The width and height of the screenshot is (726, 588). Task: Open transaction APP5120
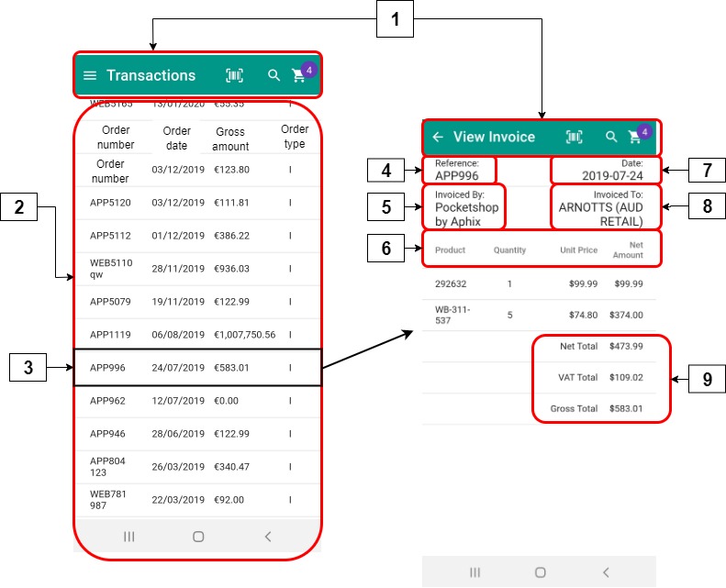coord(196,203)
